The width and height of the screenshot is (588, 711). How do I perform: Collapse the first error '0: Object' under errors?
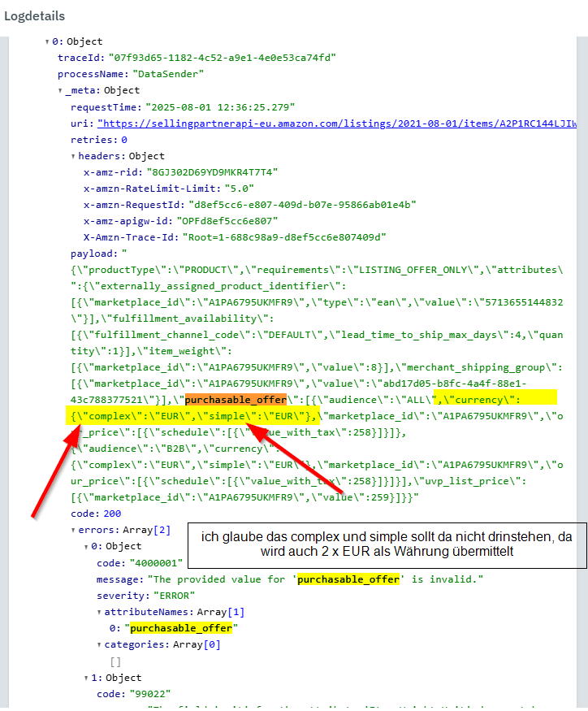(x=86, y=546)
